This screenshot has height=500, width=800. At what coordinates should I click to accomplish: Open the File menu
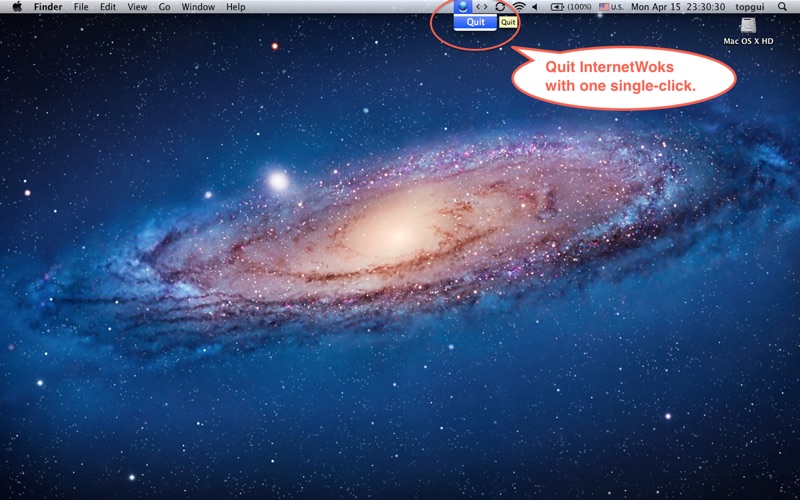[81, 7]
